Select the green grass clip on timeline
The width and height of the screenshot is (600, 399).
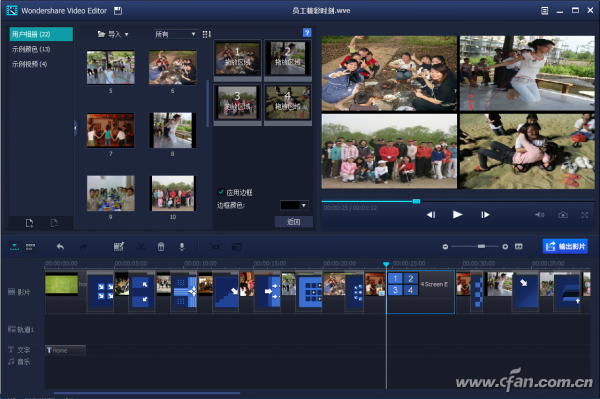click(x=62, y=284)
